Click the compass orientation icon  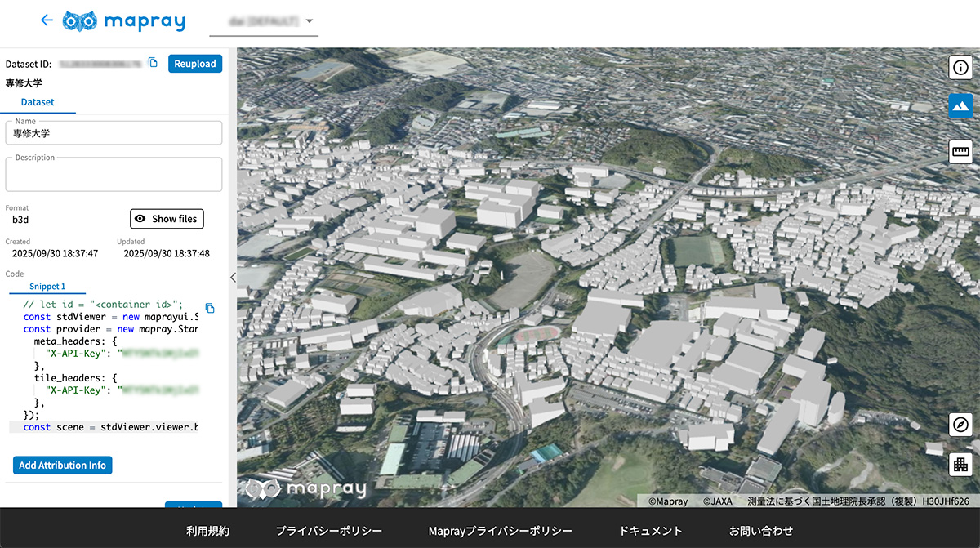click(960, 425)
